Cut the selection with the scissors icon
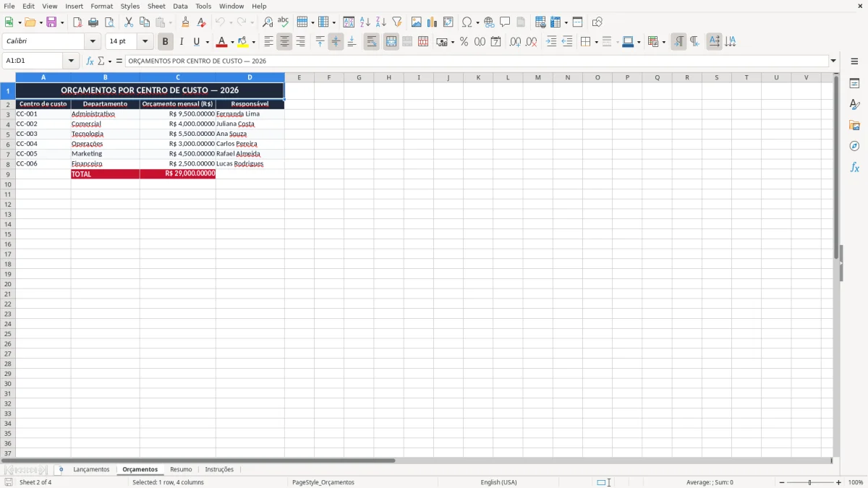The image size is (868, 488). click(x=129, y=22)
